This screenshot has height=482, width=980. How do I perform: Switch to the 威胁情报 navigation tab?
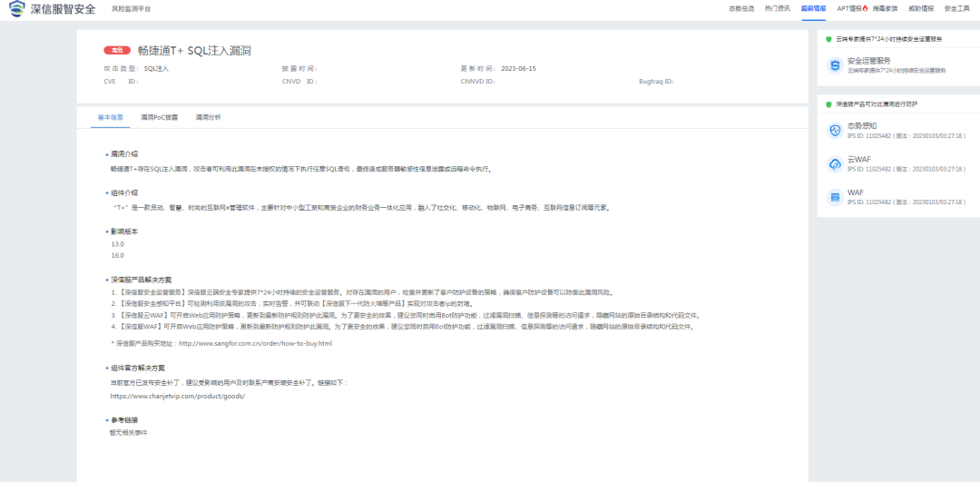click(921, 9)
